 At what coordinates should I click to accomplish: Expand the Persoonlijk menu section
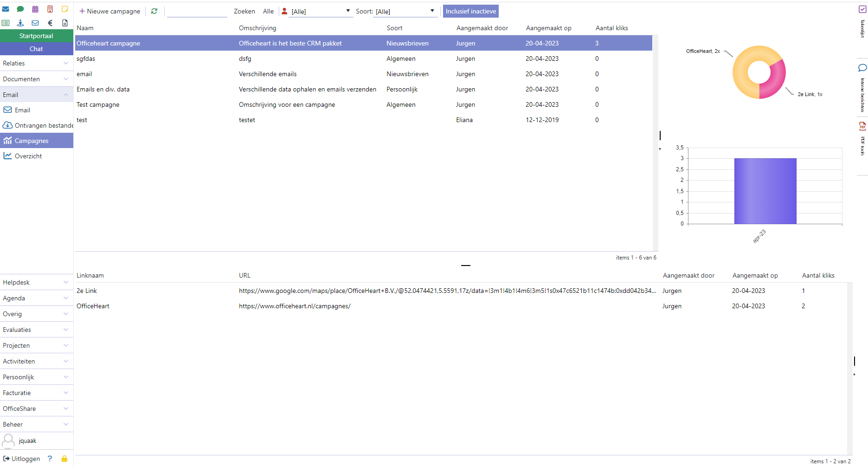point(37,377)
